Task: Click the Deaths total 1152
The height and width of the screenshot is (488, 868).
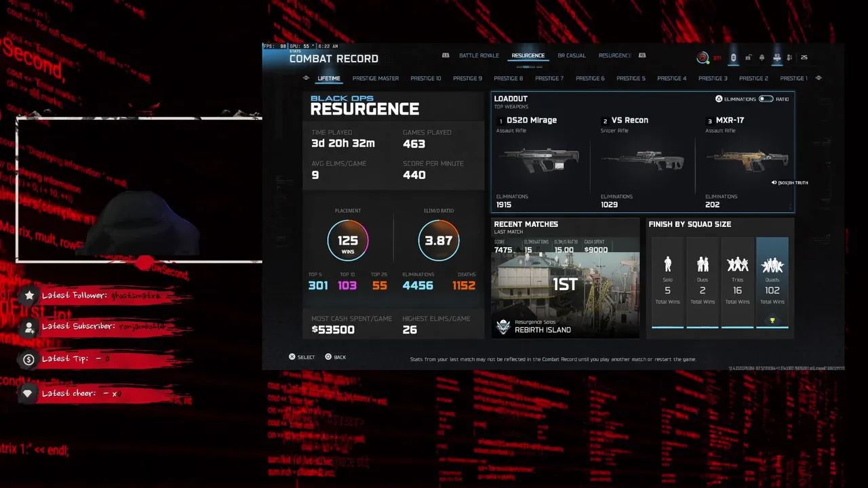Action: pyautogui.click(x=464, y=285)
